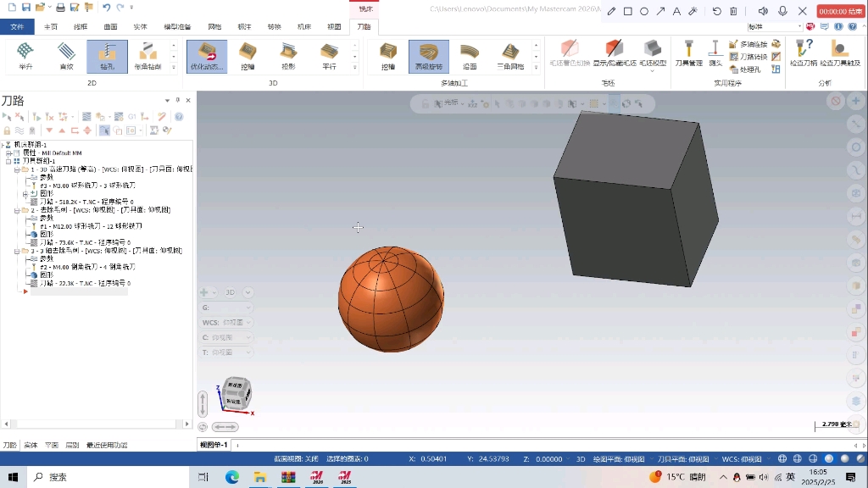This screenshot has width=868, height=488.
Task: Open the 平面 planes manager tab at bottom
Action: tap(52, 445)
